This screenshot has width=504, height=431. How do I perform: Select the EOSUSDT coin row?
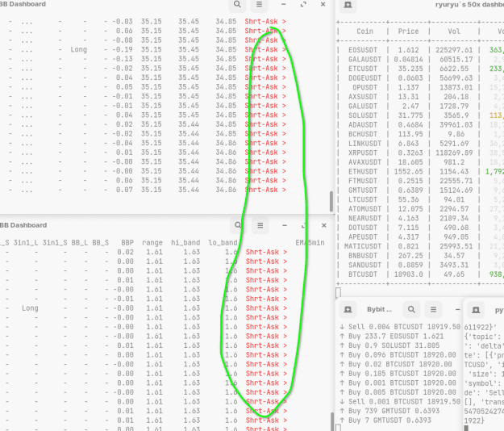(x=420, y=50)
